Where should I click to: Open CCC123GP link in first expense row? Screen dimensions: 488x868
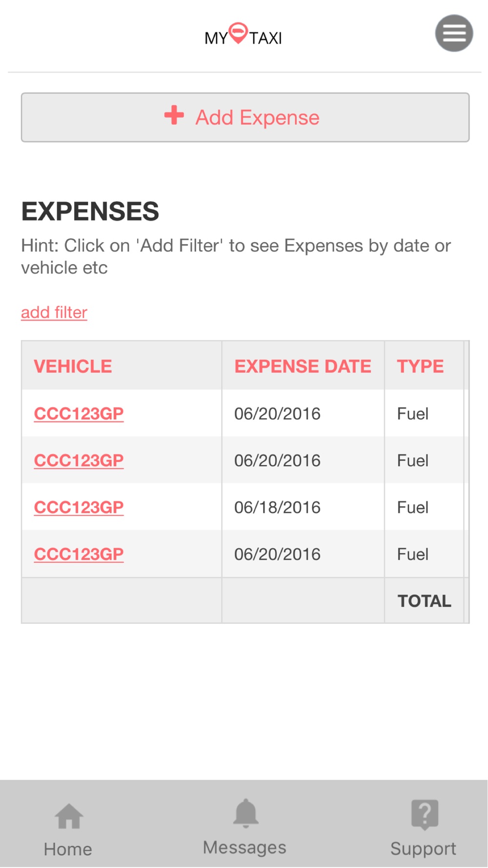click(79, 413)
